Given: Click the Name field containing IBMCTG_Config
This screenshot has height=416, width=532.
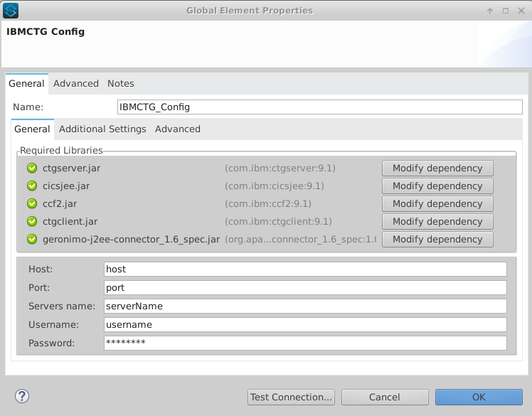Looking at the screenshot, I should tap(319, 107).
